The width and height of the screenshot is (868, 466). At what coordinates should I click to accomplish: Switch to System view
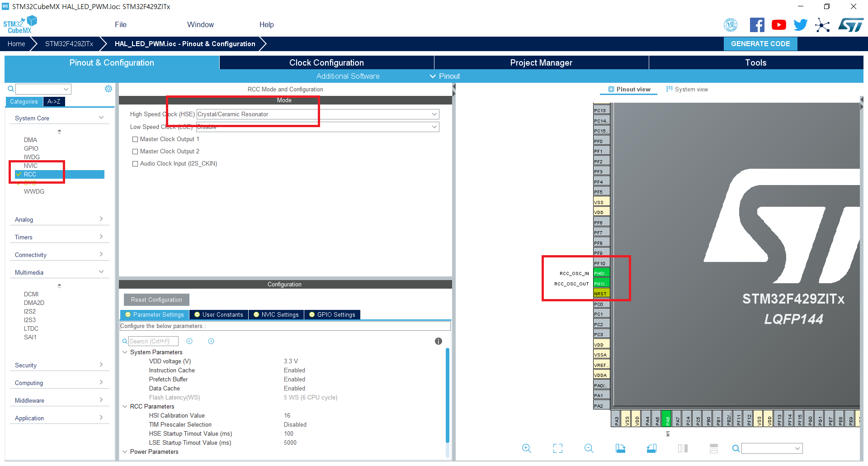pos(687,89)
